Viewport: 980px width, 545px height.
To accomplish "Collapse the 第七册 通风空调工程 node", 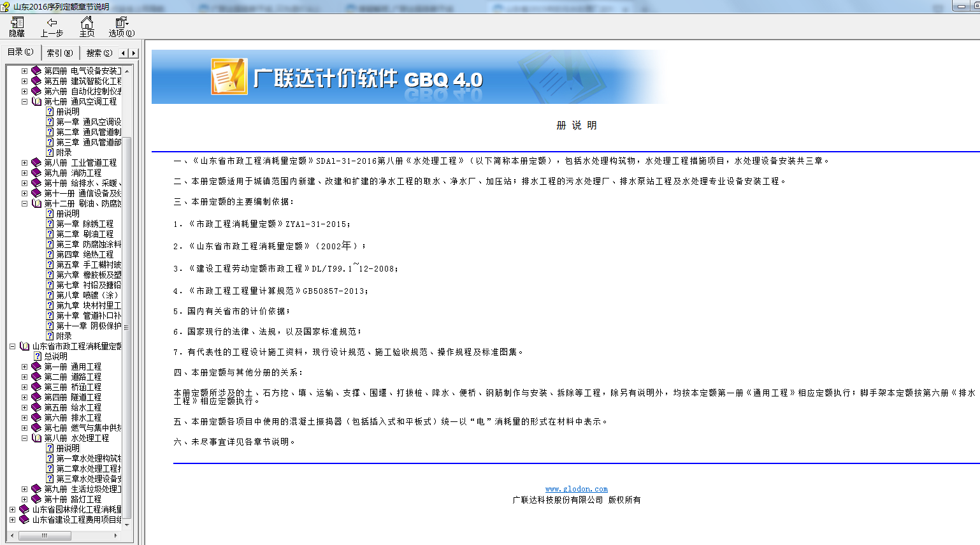I will [24, 101].
